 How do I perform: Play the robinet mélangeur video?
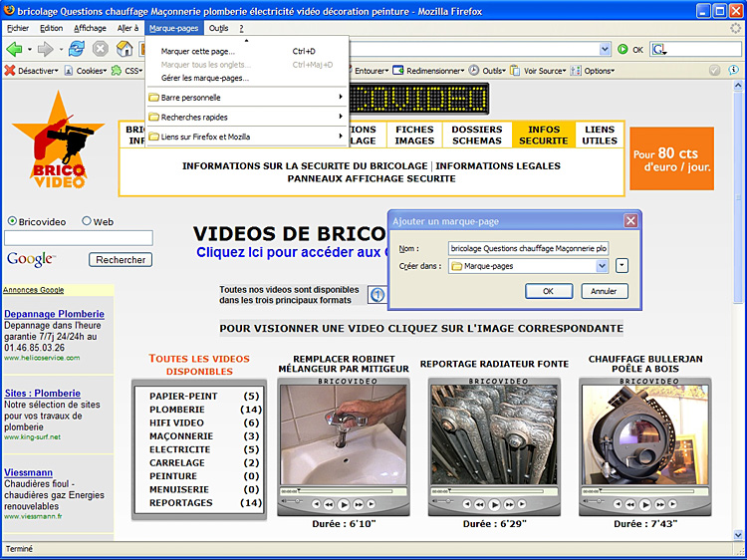pyautogui.click(x=344, y=504)
